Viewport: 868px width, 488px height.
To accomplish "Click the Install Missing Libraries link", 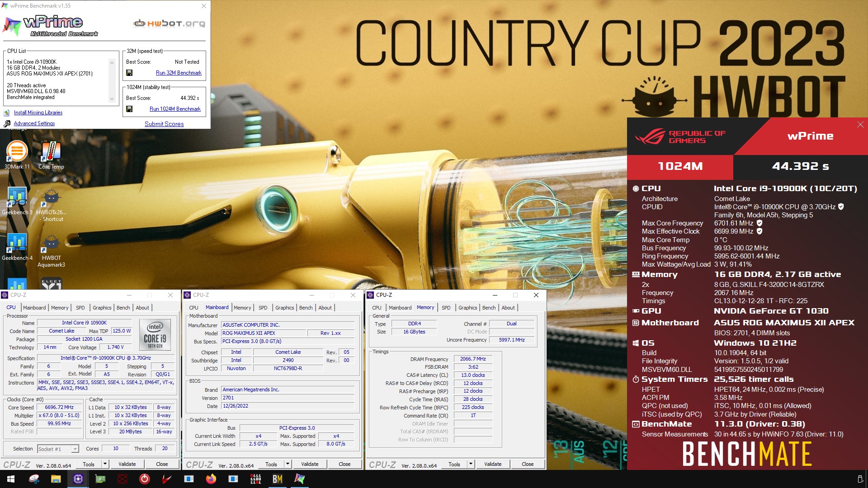I will 38,113.
